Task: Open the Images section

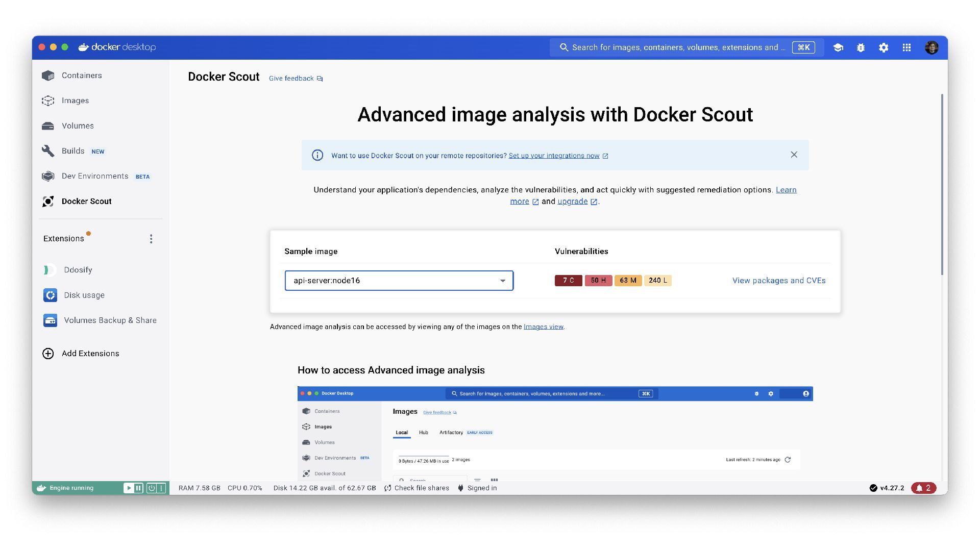Action: pos(75,101)
